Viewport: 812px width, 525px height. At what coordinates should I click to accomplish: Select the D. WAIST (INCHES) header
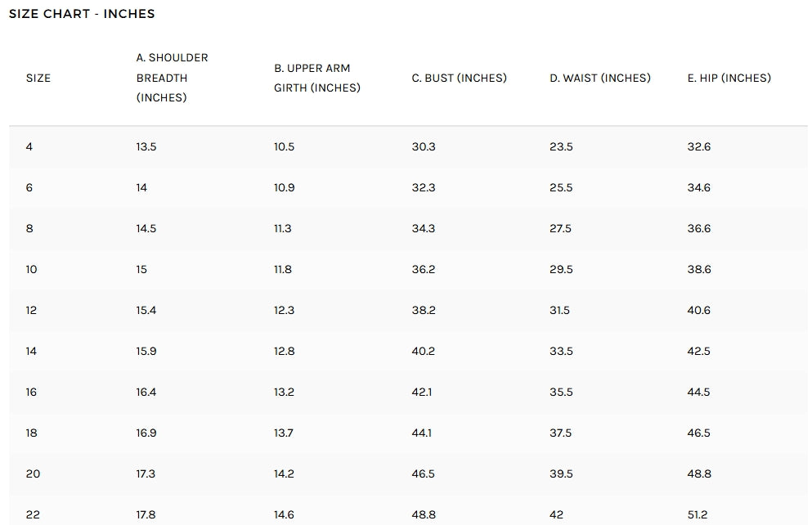coord(600,79)
